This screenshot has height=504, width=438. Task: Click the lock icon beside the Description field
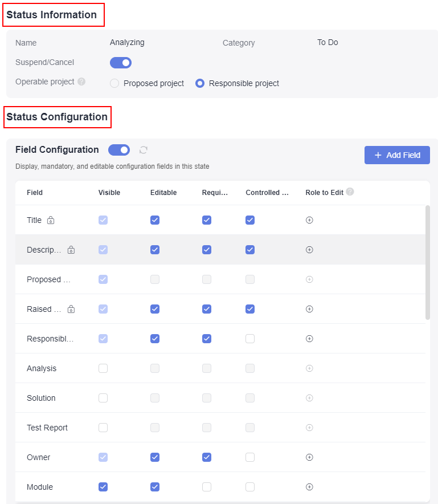(x=71, y=250)
